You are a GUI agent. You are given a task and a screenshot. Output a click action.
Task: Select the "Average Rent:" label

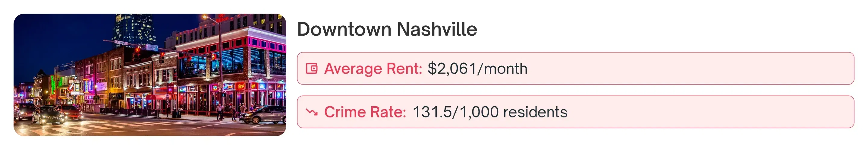pos(373,69)
